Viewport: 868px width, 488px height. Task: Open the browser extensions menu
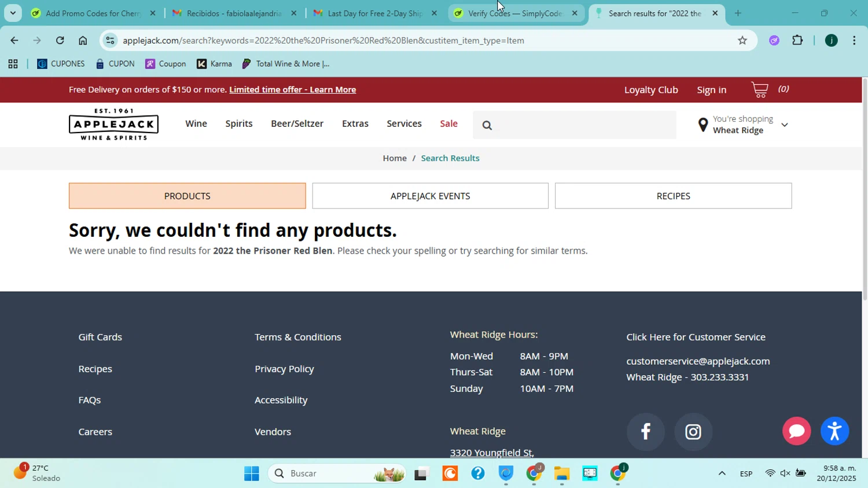[x=797, y=41]
